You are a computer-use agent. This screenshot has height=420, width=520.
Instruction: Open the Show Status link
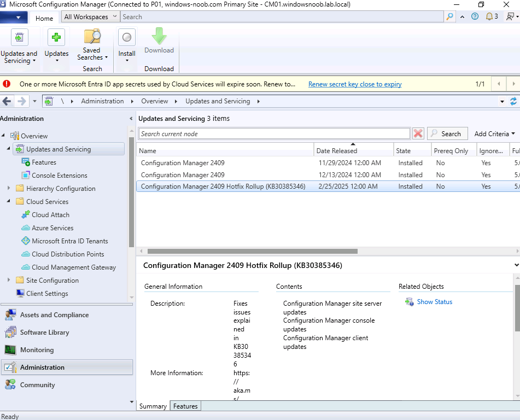(x=435, y=301)
